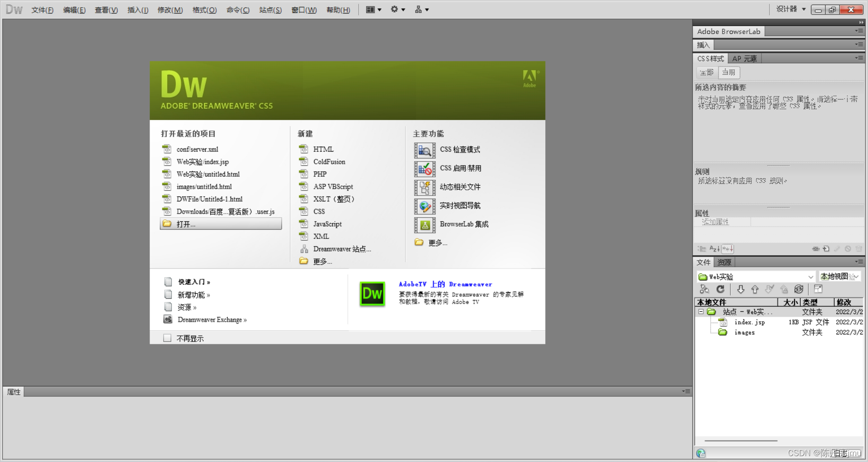Select index.jsp in the Files panel
The height and width of the screenshot is (462, 868).
pyautogui.click(x=750, y=322)
